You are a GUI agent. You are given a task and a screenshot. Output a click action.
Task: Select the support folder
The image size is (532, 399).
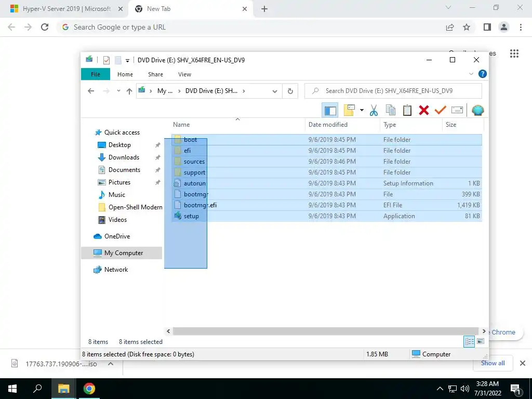tap(326, 172)
